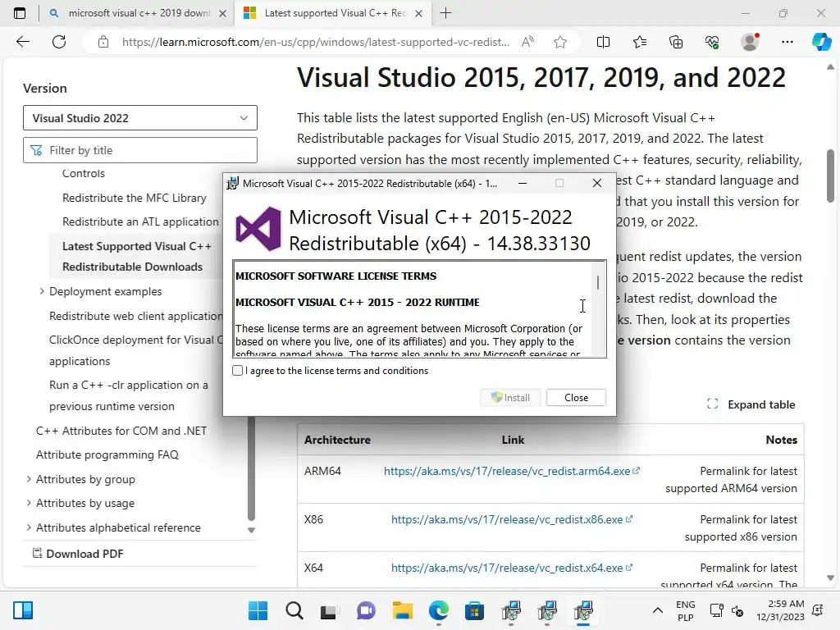The image size is (840, 630).
Task: Open Run a C++ -clr application item
Action: coord(129,395)
